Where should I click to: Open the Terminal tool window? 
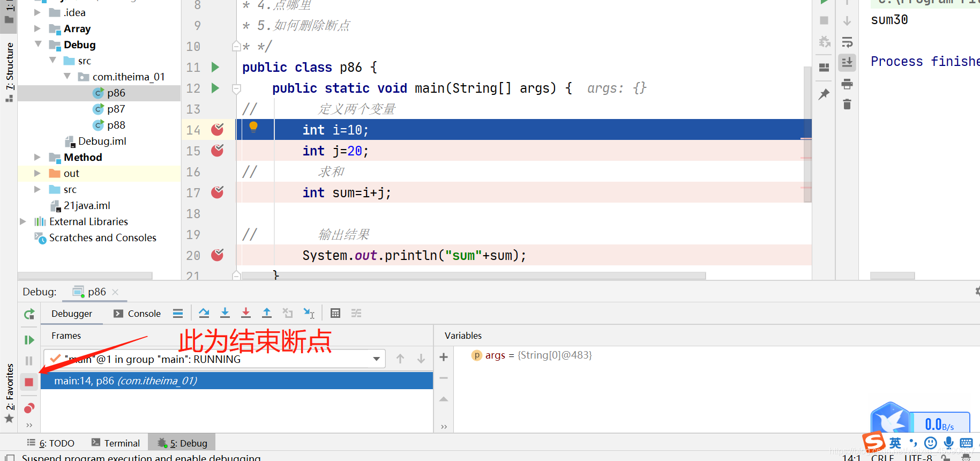pyautogui.click(x=116, y=443)
